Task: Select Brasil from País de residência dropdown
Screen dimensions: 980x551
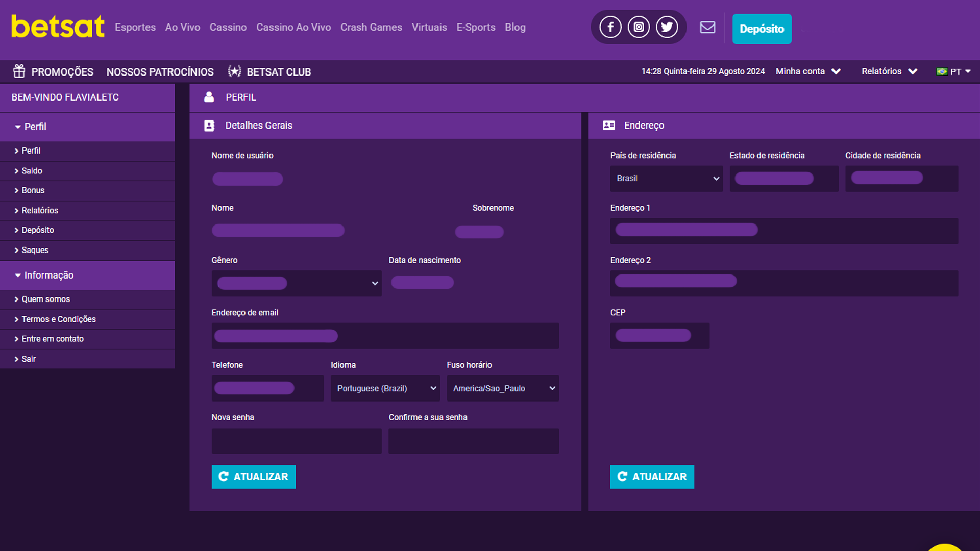Action: [665, 178]
